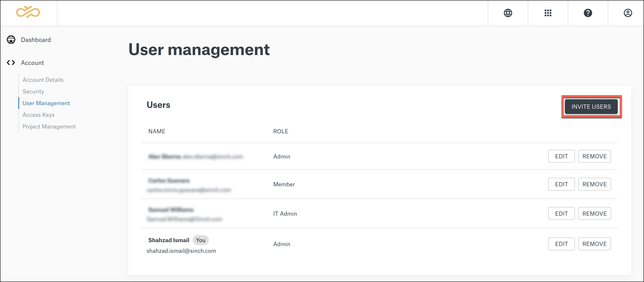The image size is (644, 282).
Task: Expand the Account section in sidebar
Action: tap(32, 63)
